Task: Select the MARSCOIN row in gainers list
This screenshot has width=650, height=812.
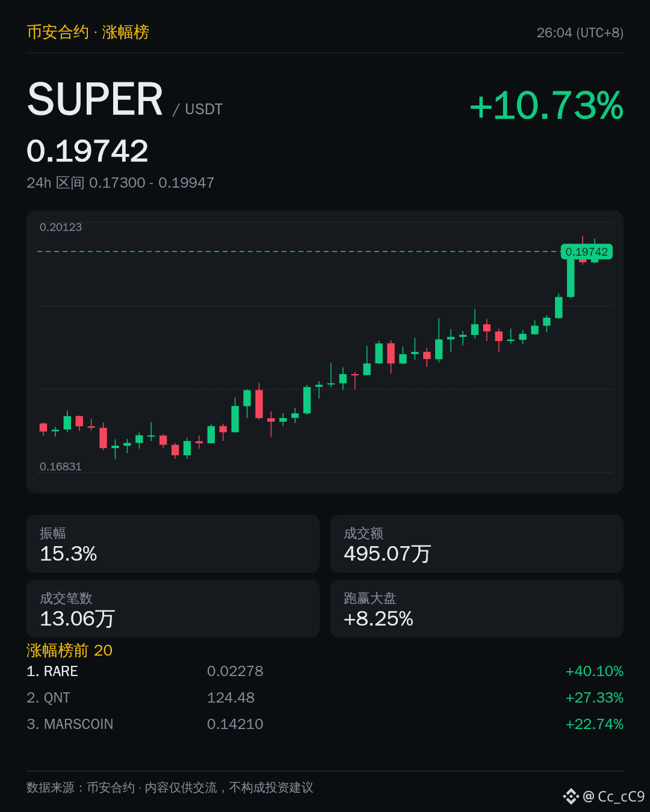Action: point(325,724)
